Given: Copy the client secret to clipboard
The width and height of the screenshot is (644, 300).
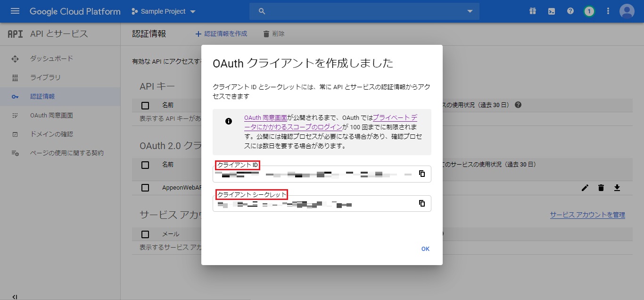Looking at the screenshot, I should coord(422,203).
